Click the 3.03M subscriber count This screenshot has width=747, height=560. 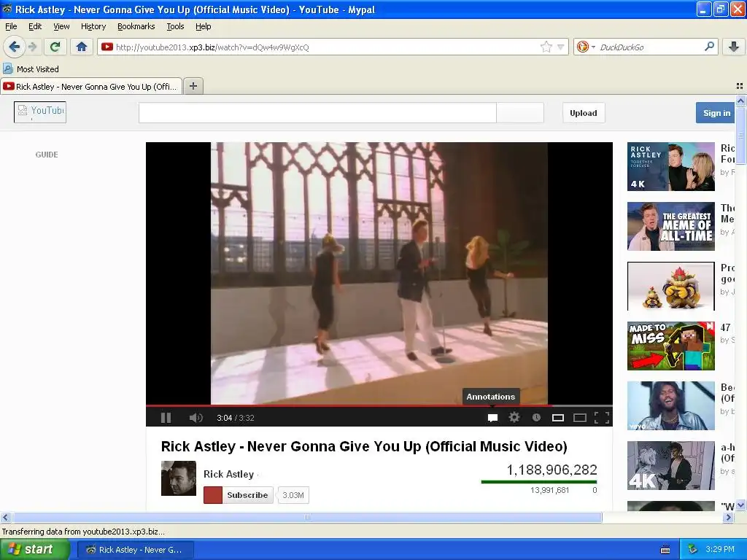293,495
